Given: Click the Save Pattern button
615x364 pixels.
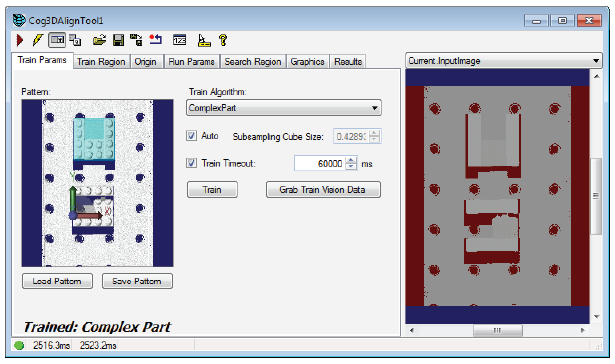Looking at the screenshot, I should [137, 281].
